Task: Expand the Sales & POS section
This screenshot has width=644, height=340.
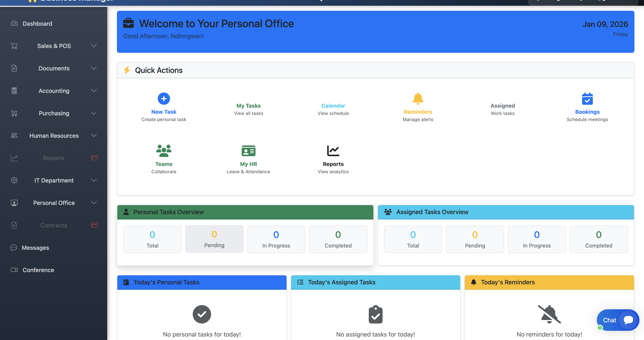Action: pyautogui.click(x=54, y=46)
